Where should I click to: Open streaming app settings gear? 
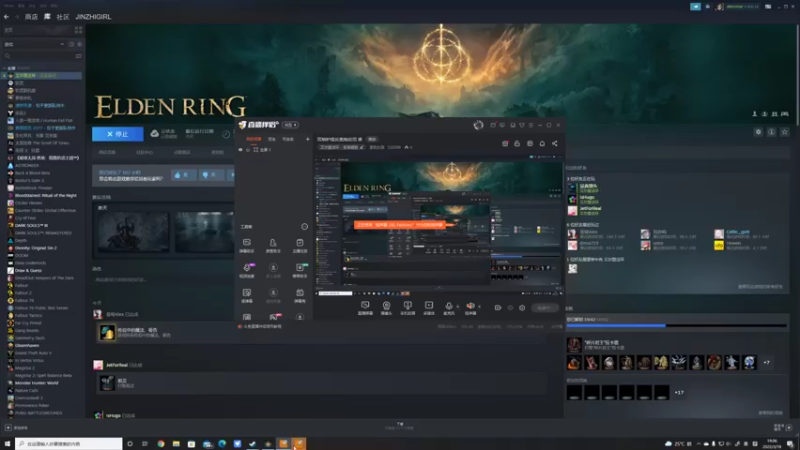click(x=522, y=308)
